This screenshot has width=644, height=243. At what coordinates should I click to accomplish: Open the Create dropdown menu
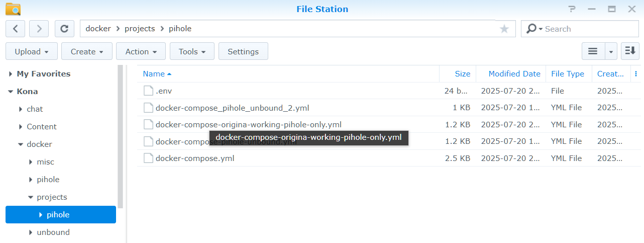coord(87,51)
